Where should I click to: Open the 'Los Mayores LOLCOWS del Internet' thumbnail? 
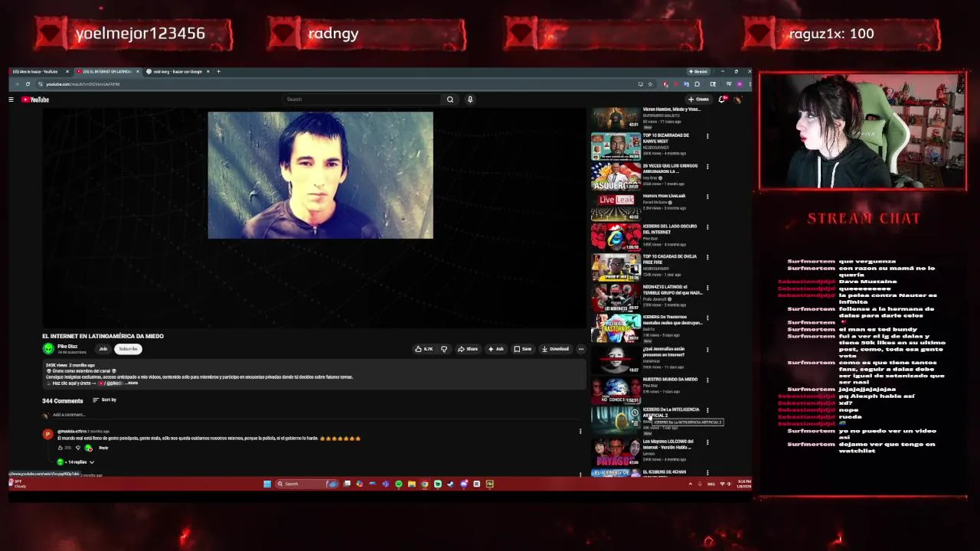(616, 452)
